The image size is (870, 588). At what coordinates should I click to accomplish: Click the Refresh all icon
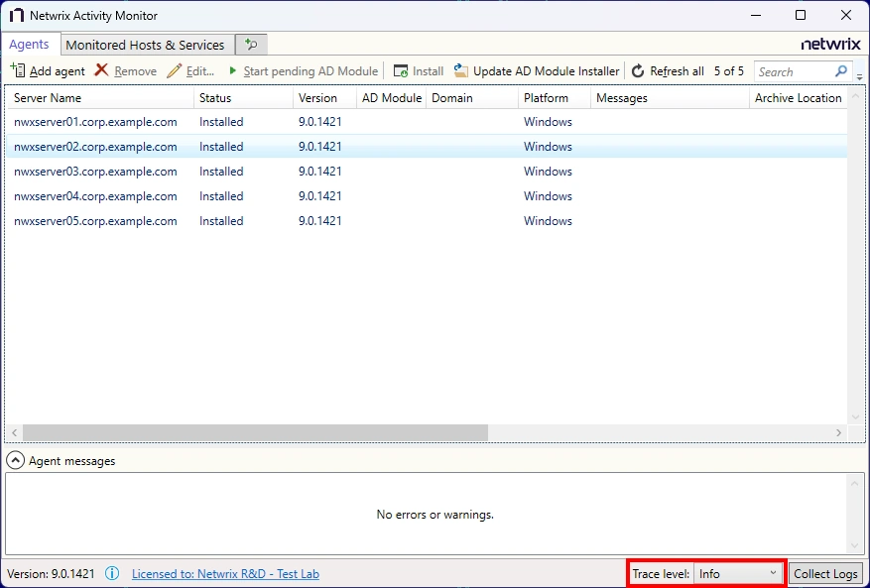[x=636, y=70]
